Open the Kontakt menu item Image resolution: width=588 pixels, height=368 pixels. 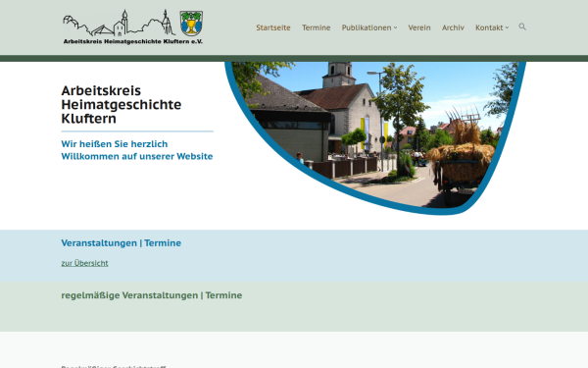[489, 27]
